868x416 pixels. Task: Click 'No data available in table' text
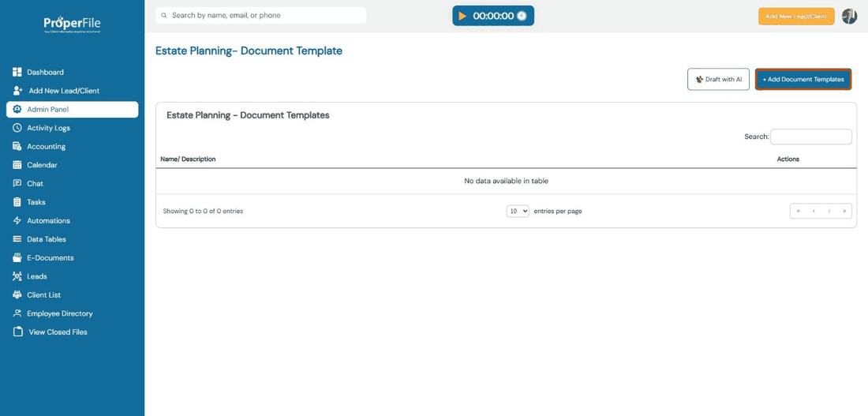tap(506, 181)
